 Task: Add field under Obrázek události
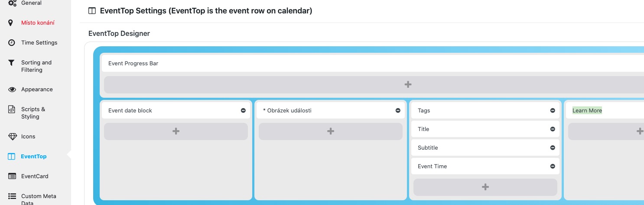pos(330,131)
